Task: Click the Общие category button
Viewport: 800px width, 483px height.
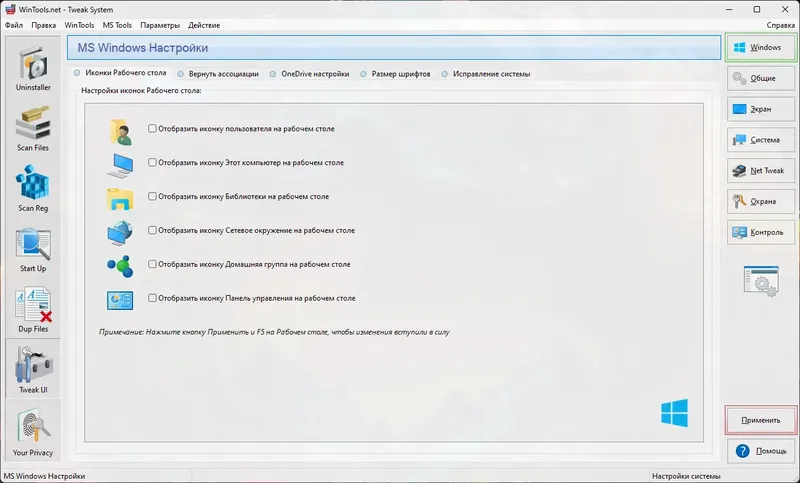Action: pyautogui.click(x=761, y=78)
